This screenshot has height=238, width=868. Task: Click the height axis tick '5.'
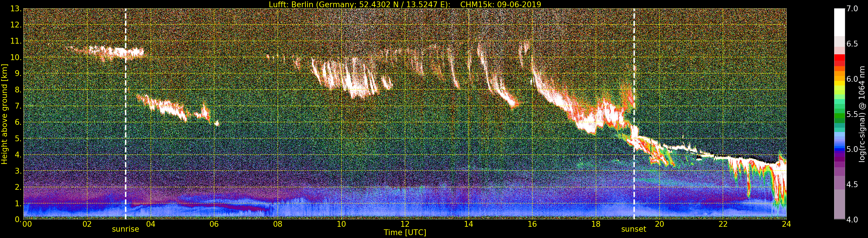coord(18,138)
